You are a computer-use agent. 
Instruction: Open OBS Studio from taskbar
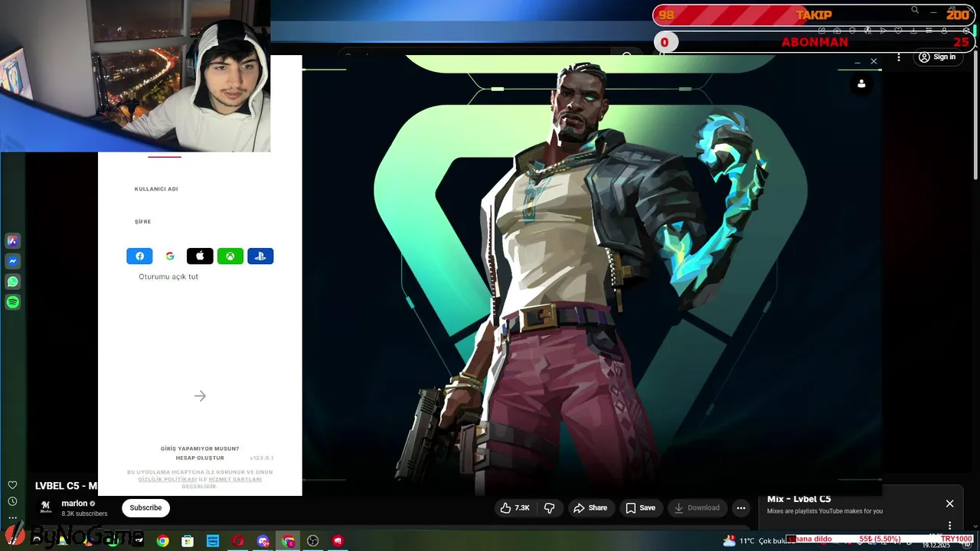point(312,541)
